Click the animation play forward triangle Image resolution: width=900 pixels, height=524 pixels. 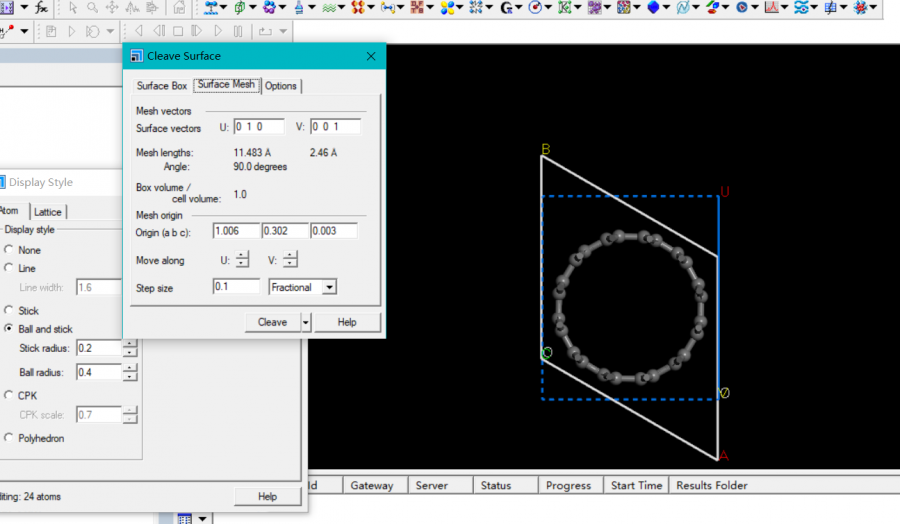(218, 31)
